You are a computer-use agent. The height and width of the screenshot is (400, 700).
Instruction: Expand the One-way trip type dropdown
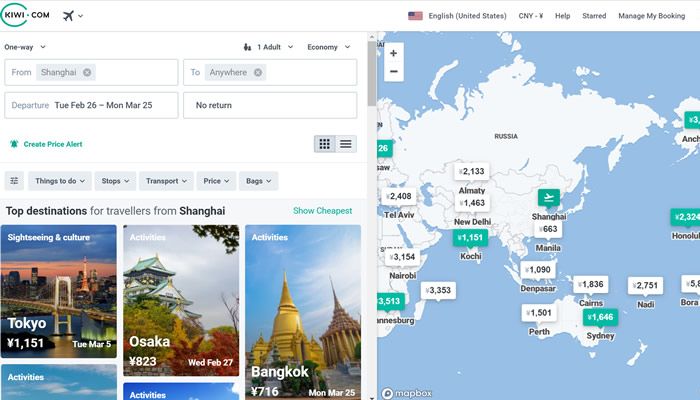(25, 47)
